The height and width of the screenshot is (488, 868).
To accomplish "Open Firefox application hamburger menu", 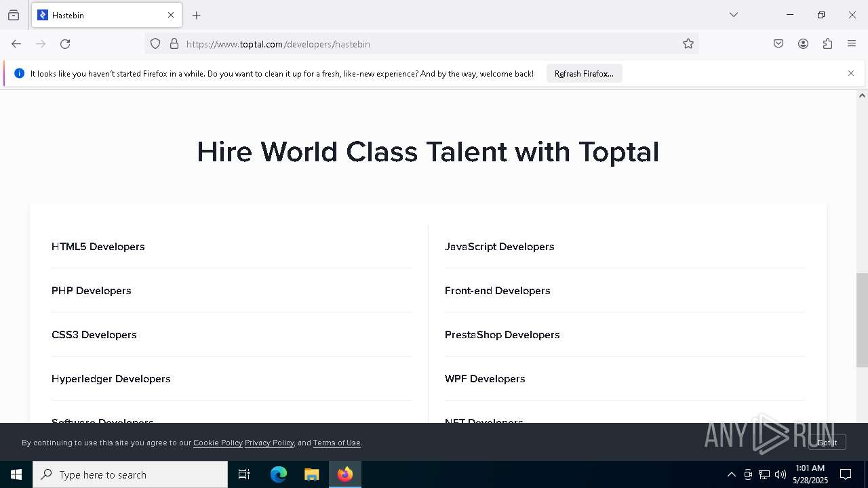I will pyautogui.click(x=852, y=44).
